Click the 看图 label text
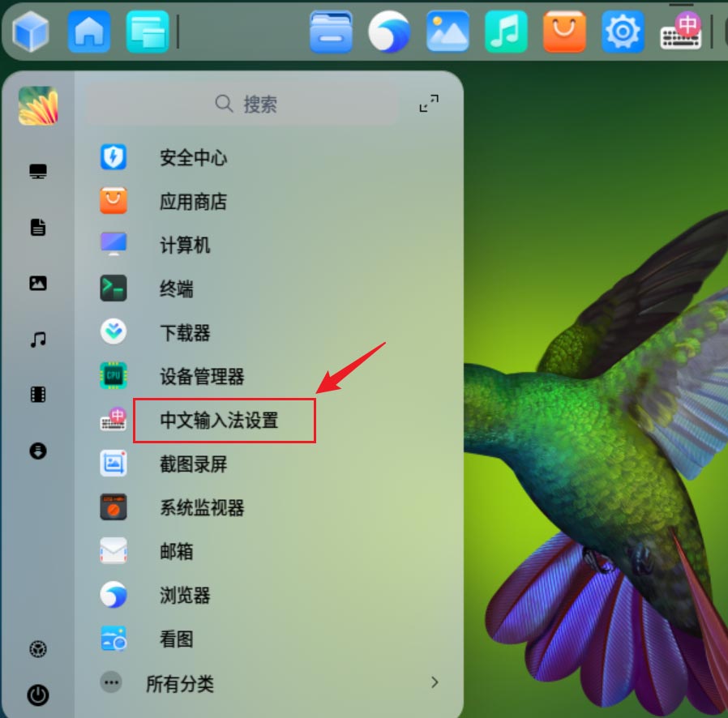Image resolution: width=728 pixels, height=718 pixels. pos(177,639)
